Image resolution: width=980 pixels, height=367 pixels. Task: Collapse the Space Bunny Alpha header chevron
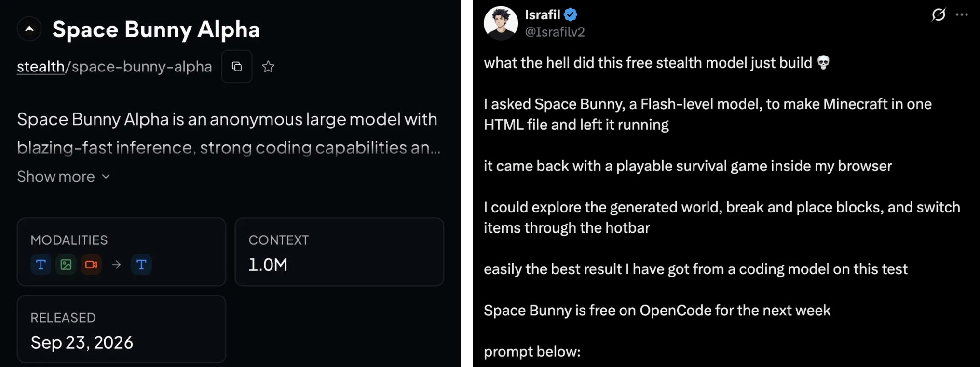click(29, 29)
